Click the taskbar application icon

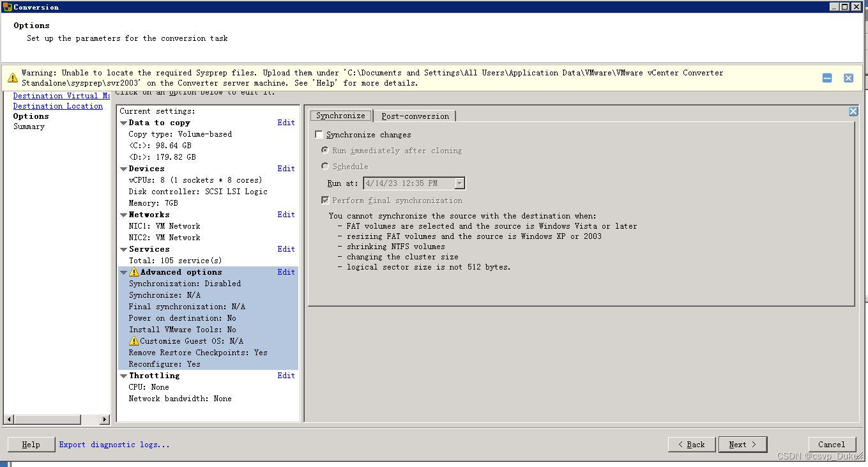coord(4,463)
